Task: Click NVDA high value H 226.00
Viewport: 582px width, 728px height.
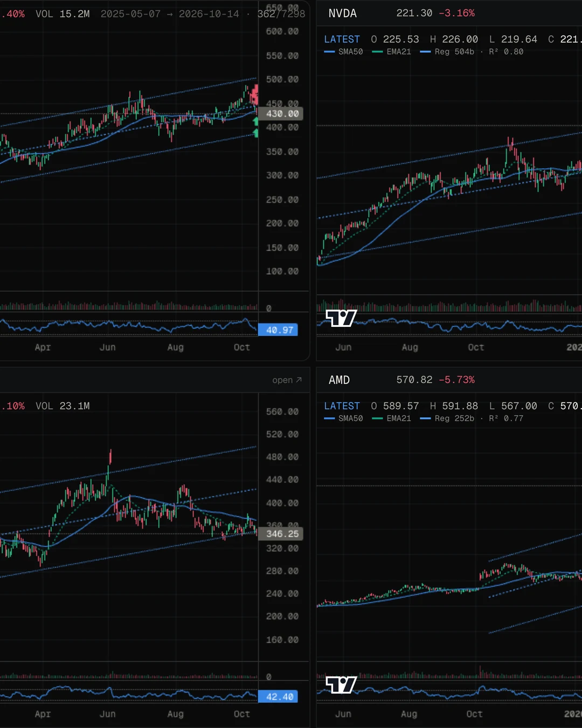Action: (454, 39)
